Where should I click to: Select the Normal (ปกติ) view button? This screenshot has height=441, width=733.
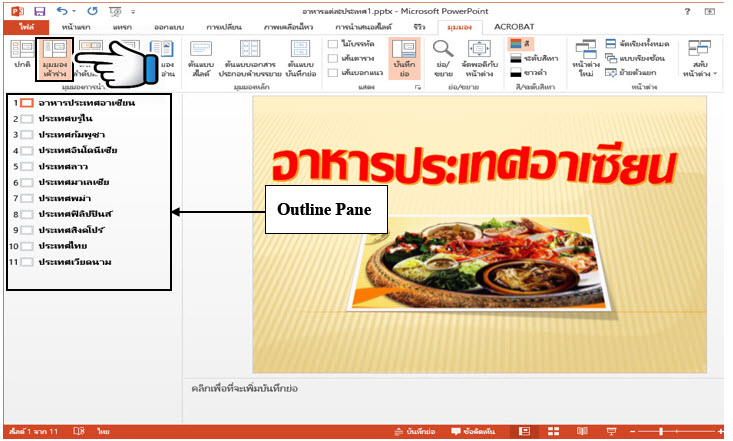(22, 54)
